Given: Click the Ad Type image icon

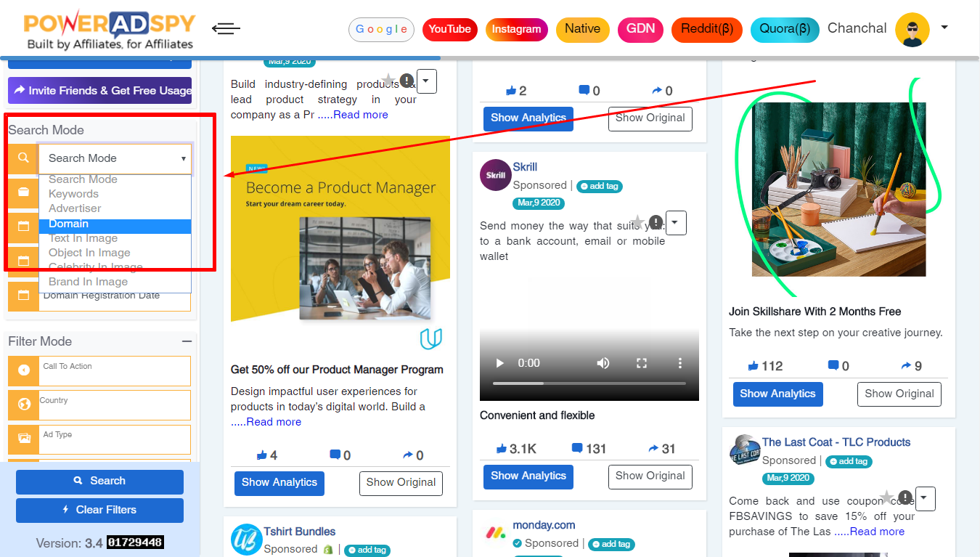Looking at the screenshot, I should click(23, 439).
